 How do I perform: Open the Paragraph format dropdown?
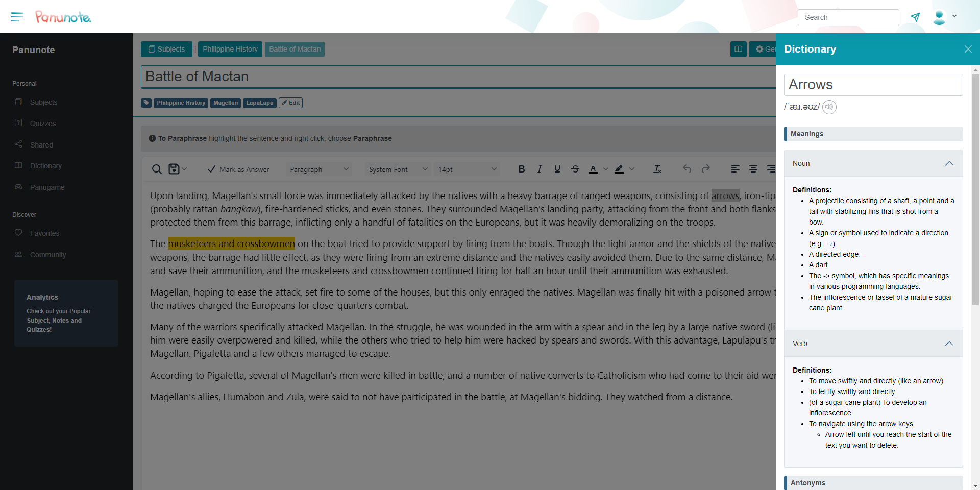319,169
